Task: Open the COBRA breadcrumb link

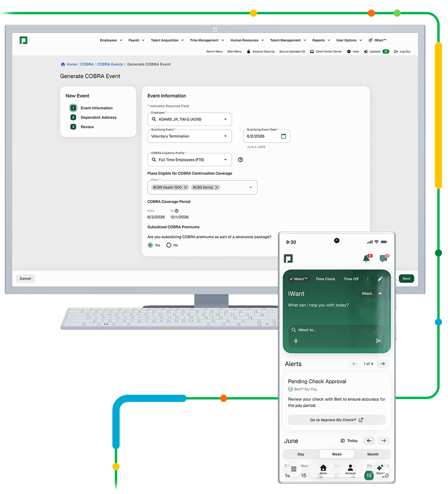Action: [87, 64]
